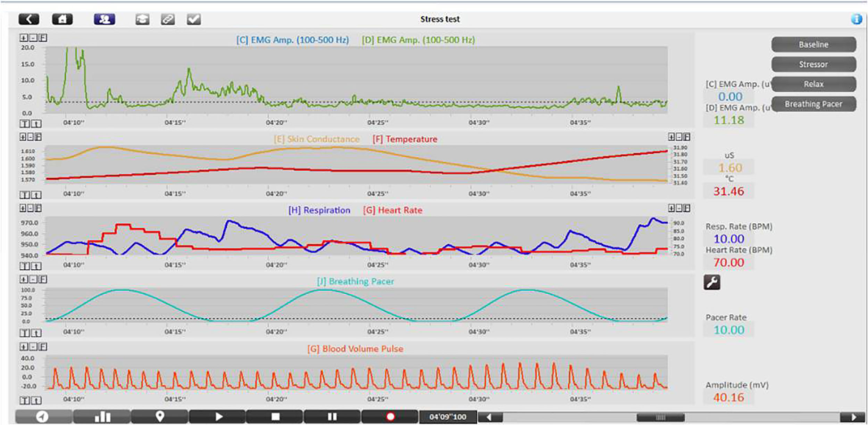Open the blue info icon
This screenshot has width=868, height=425.
857,19
